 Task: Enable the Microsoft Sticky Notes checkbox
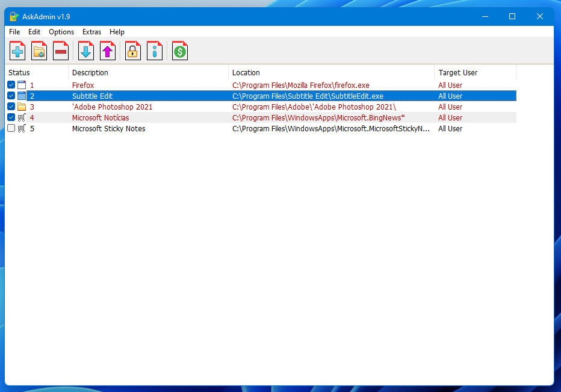pos(11,128)
